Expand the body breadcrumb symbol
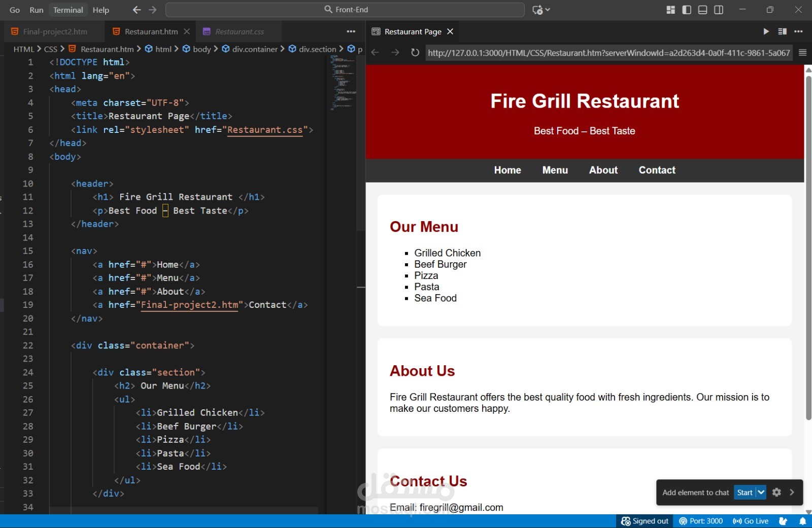The height and width of the screenshot is (528, 812). (196, 49)
